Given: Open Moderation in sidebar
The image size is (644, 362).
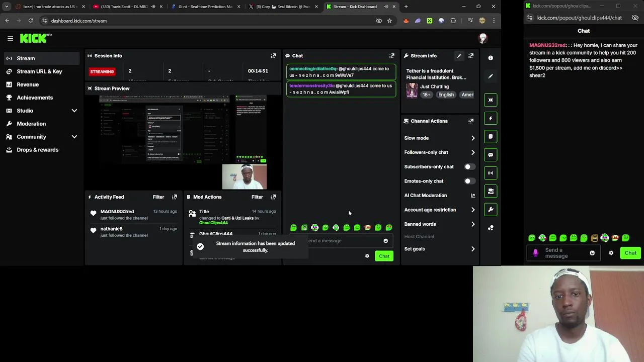Looking at the screenshot, I should tap(41, 124).
